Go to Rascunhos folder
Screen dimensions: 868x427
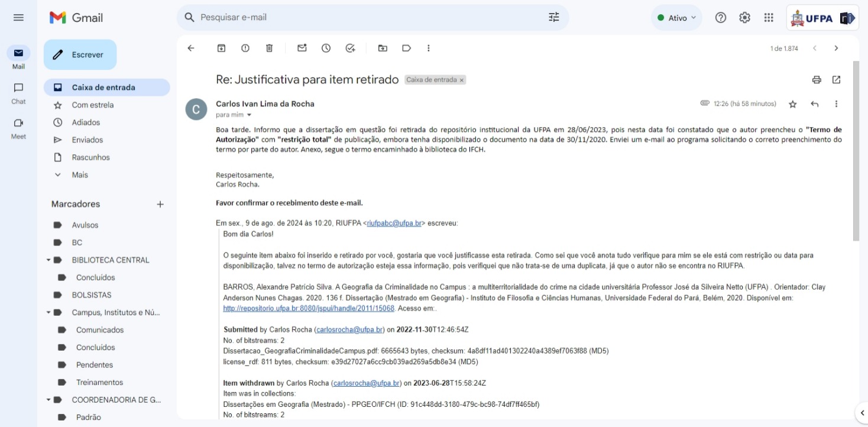coord(90,157)
